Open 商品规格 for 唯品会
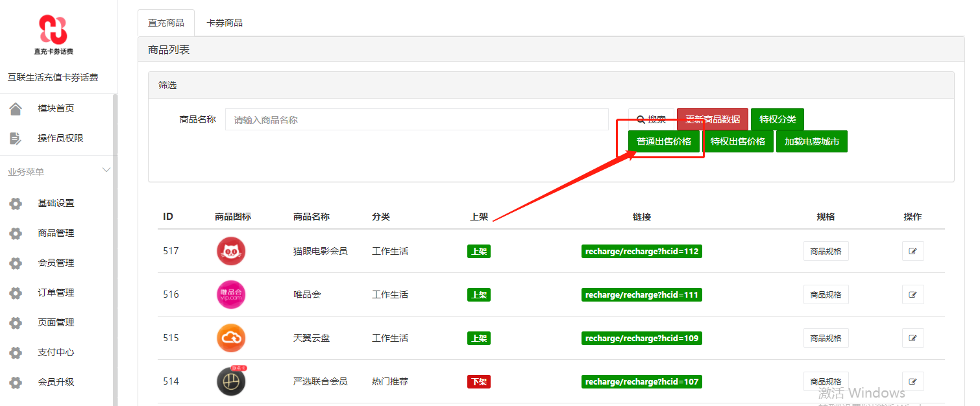 click(826, 294)
